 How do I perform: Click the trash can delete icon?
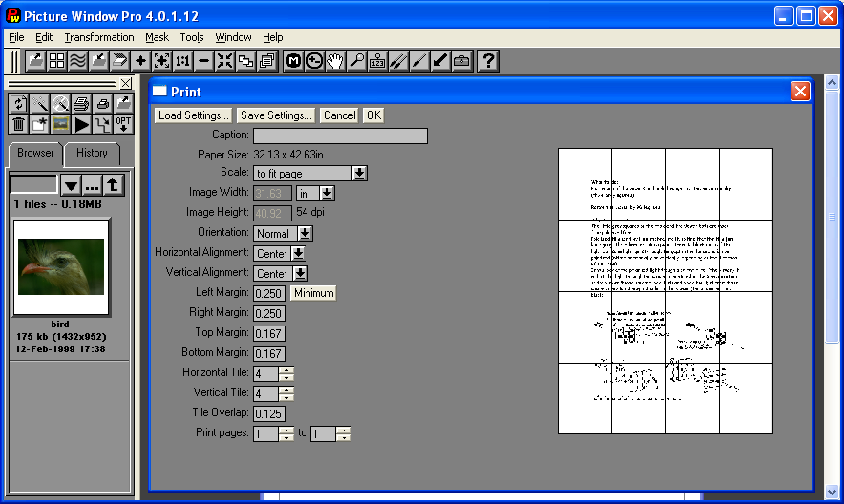[x=18, y=124]
